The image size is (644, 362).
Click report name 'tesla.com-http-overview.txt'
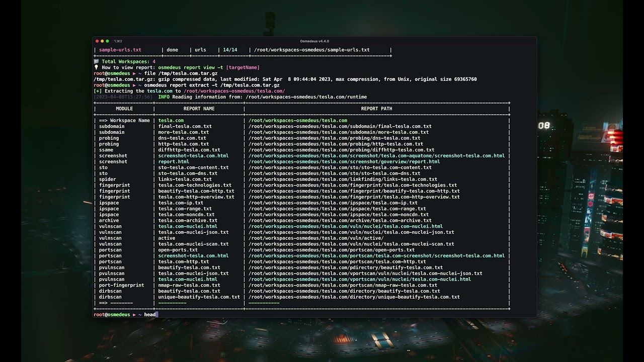pos(196,197)
